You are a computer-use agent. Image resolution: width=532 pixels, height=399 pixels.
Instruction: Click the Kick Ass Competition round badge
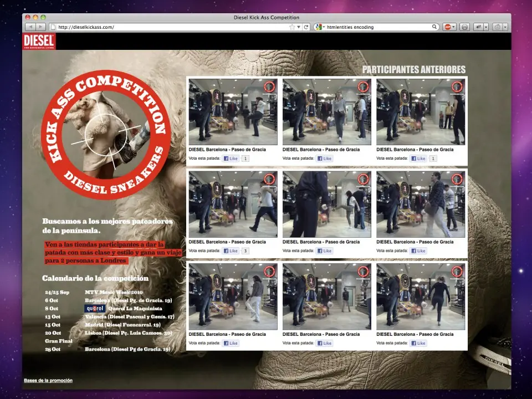tap(106, 135)
